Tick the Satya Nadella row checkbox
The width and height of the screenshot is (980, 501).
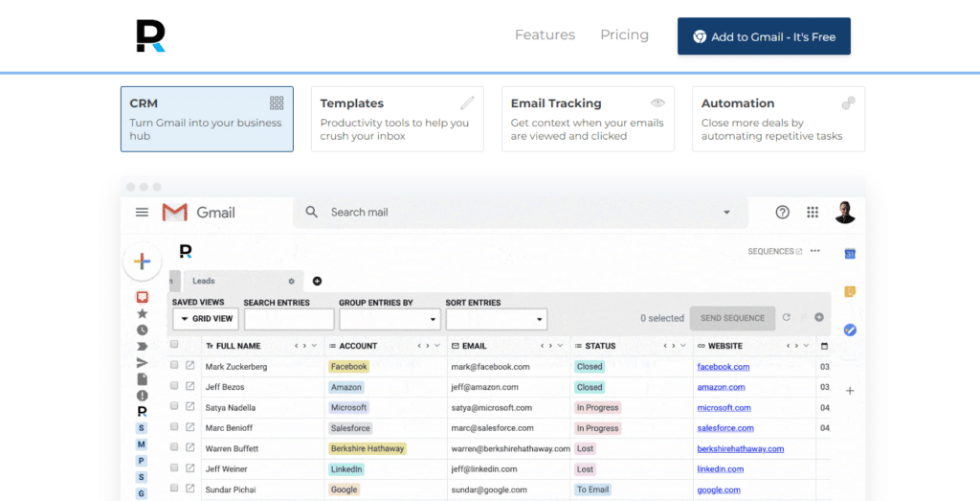174,407
